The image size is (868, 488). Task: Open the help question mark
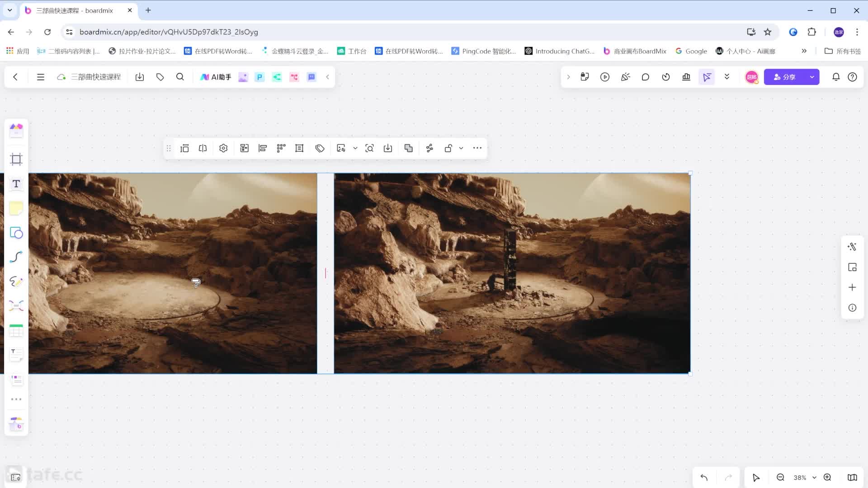pyautogui.click(x=852, y=77)
